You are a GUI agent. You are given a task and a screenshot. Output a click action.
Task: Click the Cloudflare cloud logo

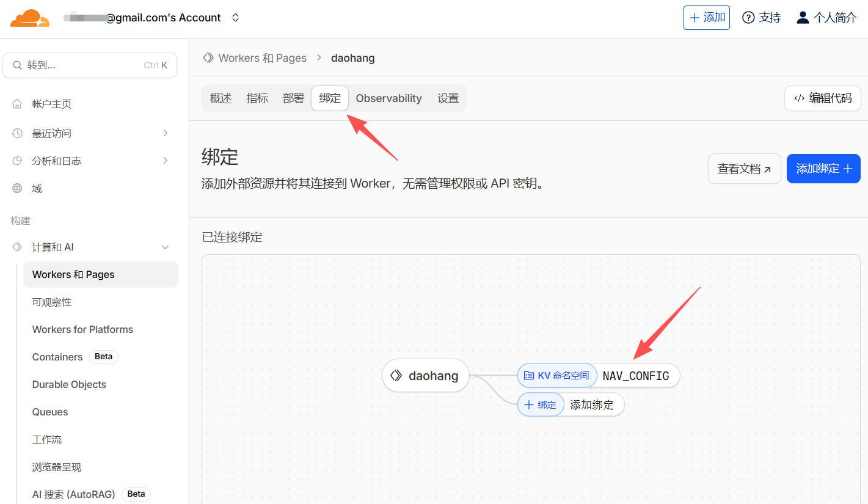pyautogui.click(x=29, y=18)
